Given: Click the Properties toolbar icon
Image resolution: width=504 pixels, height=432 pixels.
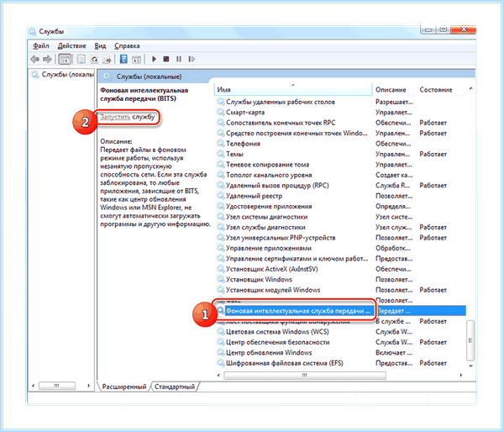Looking at the screenshot, I should [x=81, y=59].
